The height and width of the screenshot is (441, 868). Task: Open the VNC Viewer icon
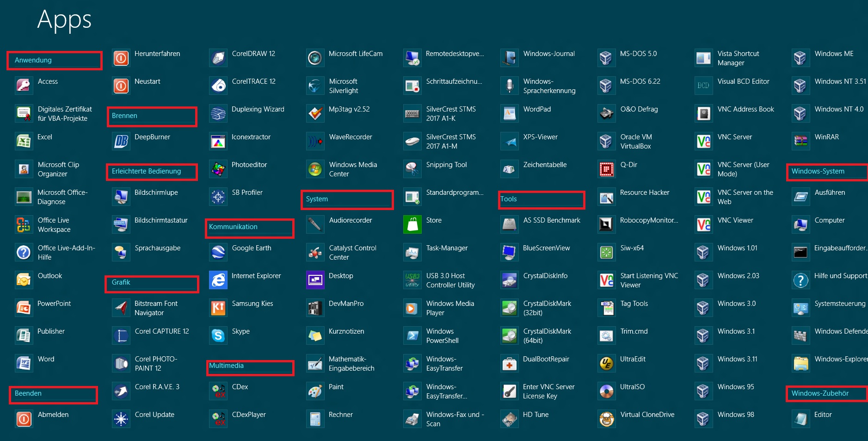coord(703,224)
